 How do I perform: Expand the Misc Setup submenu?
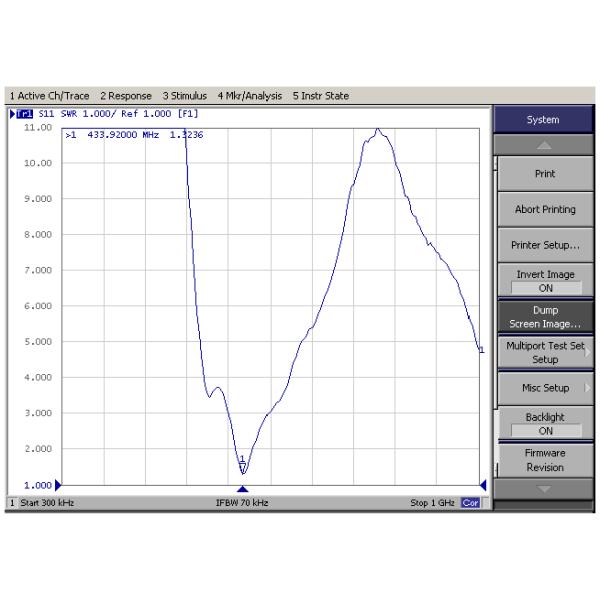(x=545, y=388)
